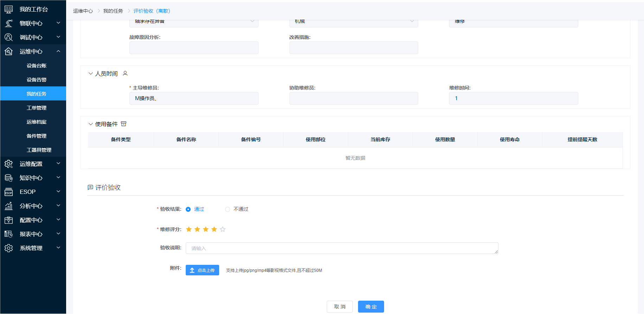Set repair rating to five stars
This screenshot has width=644, height=314.
(x=223, y=229)
